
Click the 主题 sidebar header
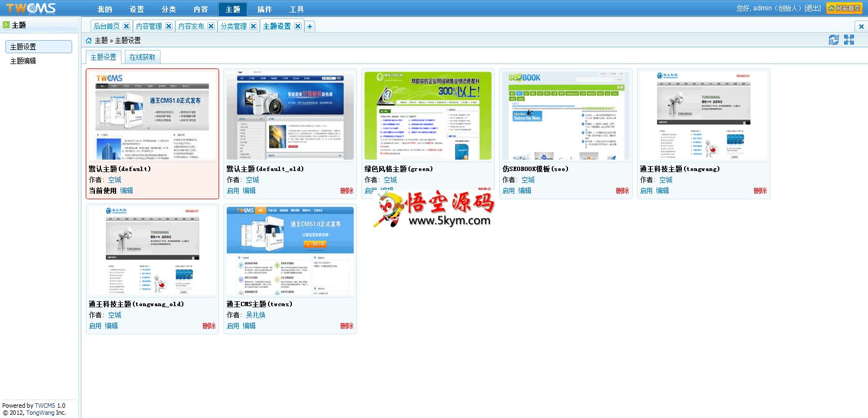point(39,25)
